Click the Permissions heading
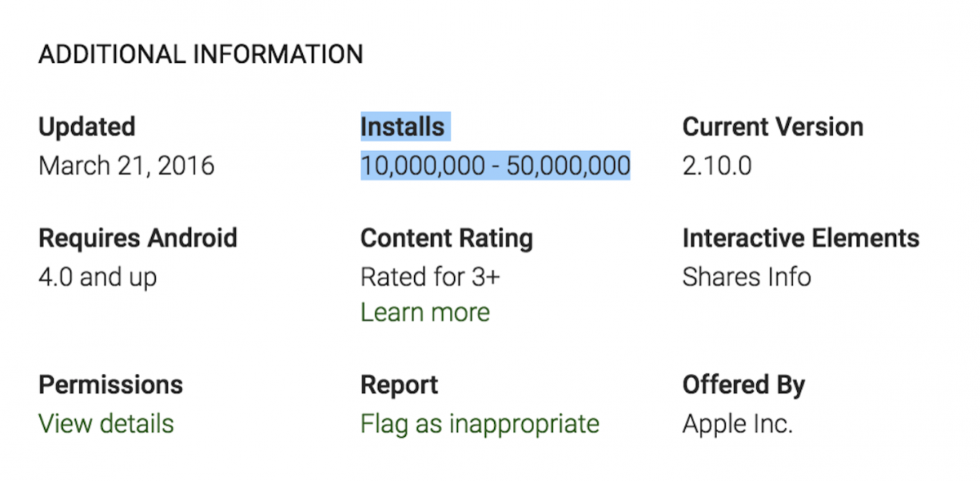Screen dimensions: 980x481 coord(110,384)
